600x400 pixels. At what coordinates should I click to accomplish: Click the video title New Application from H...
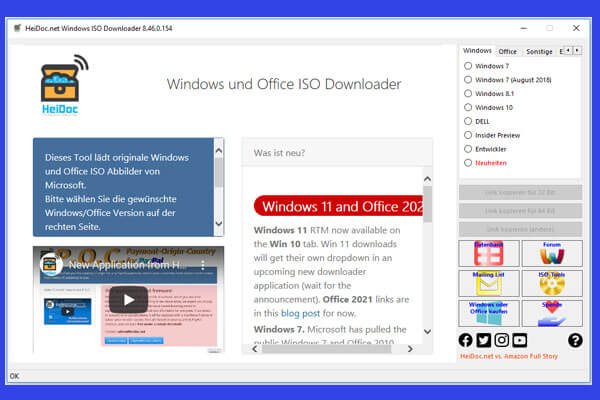point(129,265)
